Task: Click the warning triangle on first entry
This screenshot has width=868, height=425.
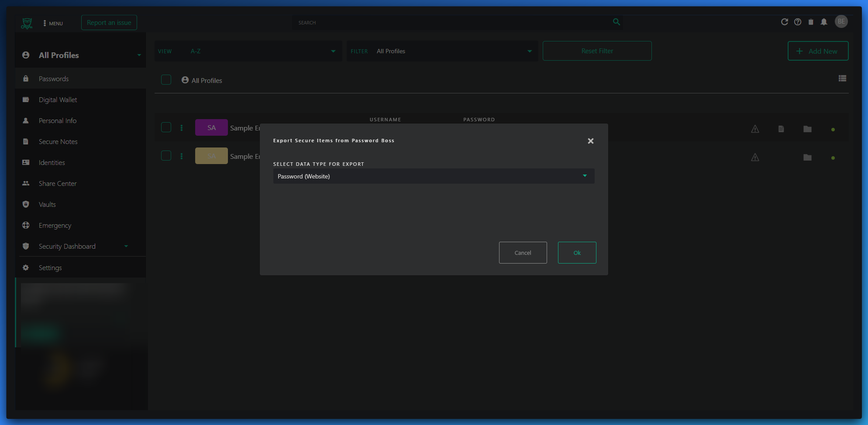Action: point(755,129)
